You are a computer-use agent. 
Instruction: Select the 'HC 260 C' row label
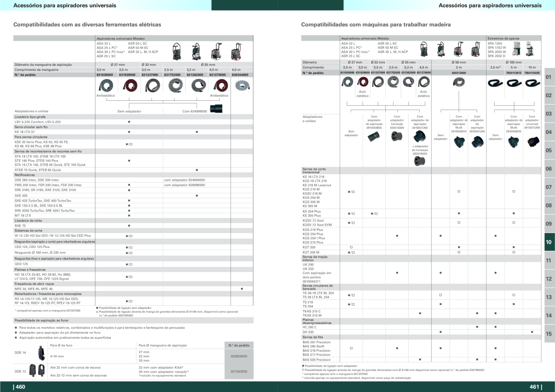coord(310,327)
